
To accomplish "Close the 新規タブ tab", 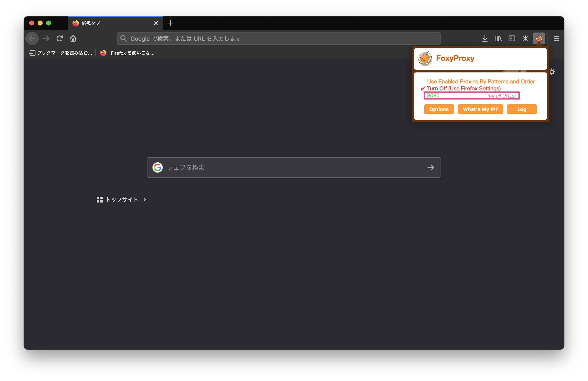I will tap(156, 23).
